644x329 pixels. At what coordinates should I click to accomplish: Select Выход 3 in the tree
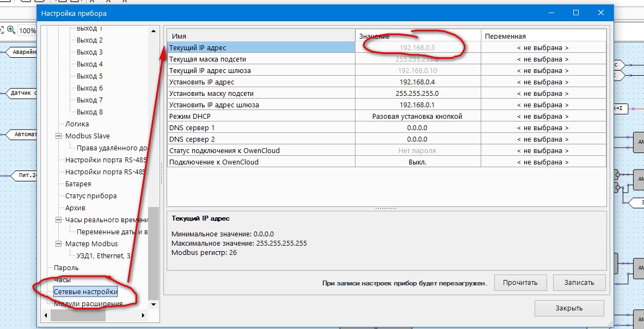click(x=89, y=52)
